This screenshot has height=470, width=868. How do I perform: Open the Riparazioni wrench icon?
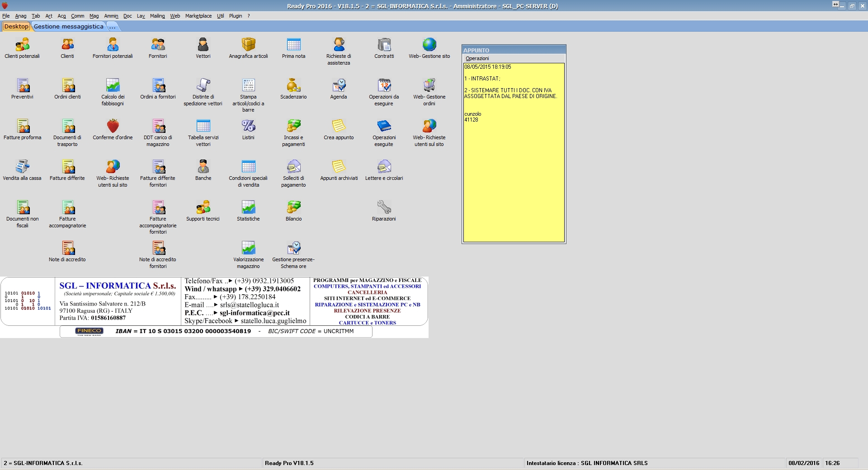[x=384, y=207]
